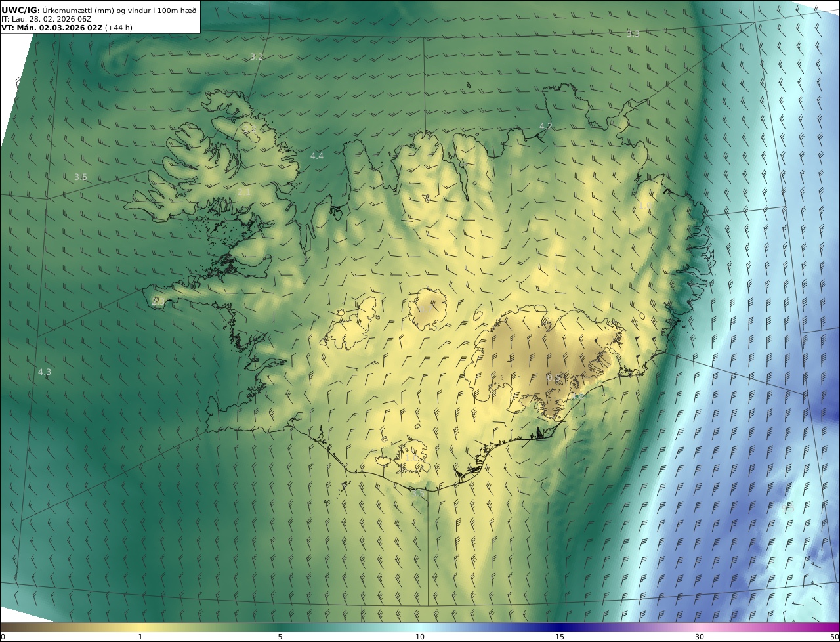Click the dark navy colorbar segment above 15
The image size is (840, 642).
coord(560,627)
